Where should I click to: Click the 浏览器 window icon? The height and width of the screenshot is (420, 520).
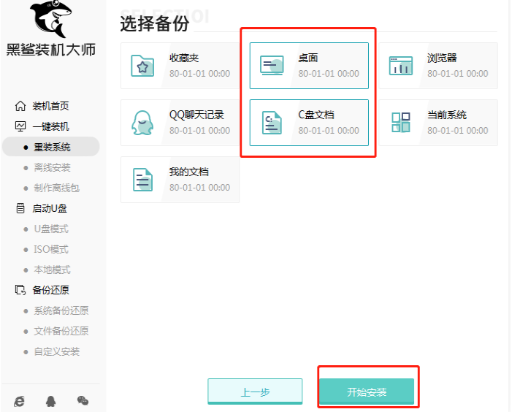(400, 66)
